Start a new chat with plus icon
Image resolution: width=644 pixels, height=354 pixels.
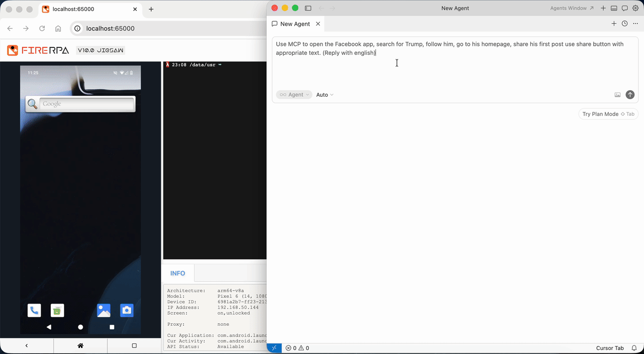point(614,24)
